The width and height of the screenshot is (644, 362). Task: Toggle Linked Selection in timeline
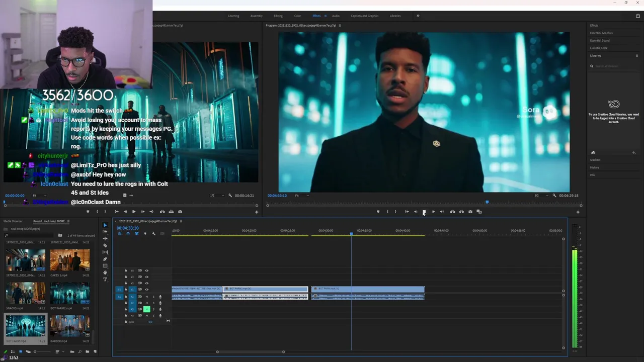[136, 233]
